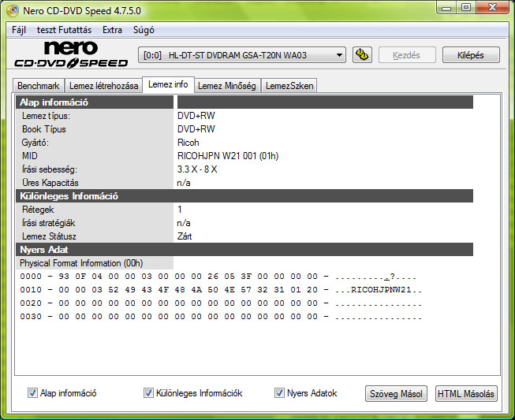Select the Lemez info tab
The width and height of the screenshot is (515, 420).
(168, 84)
